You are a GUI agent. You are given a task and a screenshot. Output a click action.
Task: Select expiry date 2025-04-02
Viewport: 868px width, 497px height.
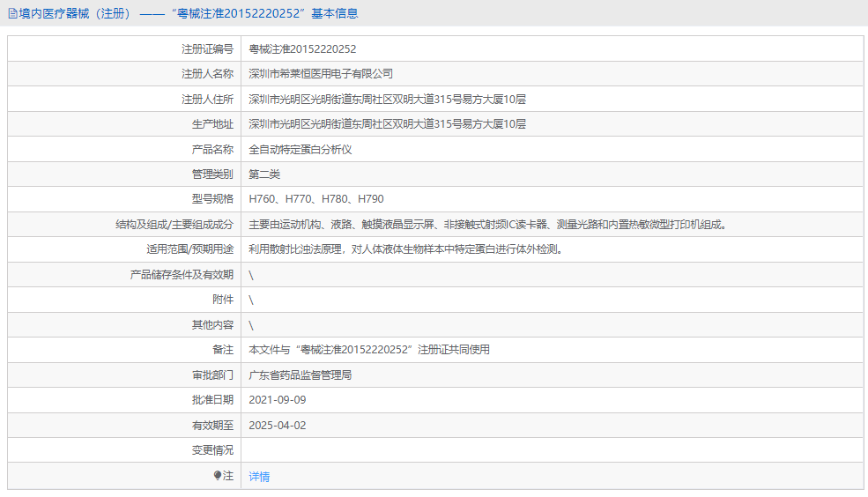point(278,425)
